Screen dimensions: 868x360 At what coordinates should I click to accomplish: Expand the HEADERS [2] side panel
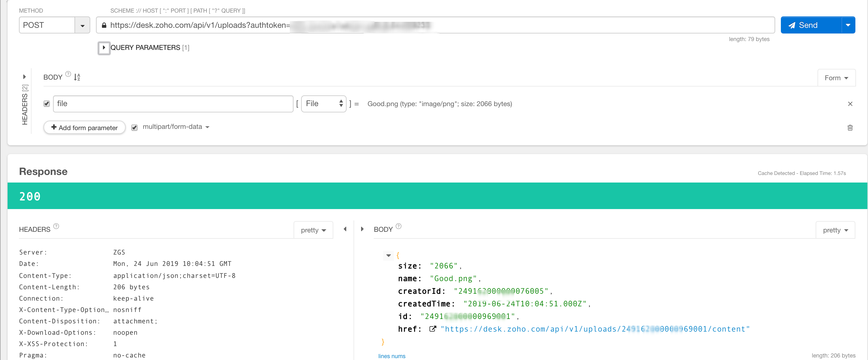click(24, 77)
